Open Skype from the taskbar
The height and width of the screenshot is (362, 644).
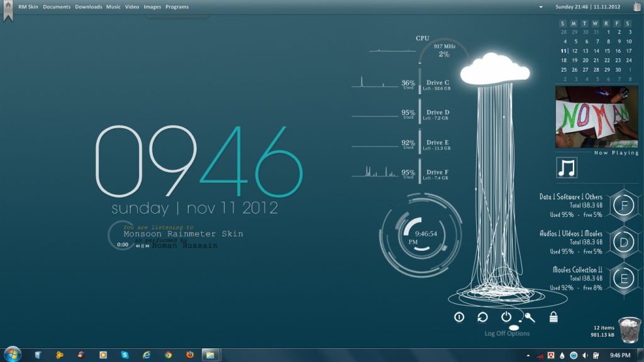click(x=125, y=355)
